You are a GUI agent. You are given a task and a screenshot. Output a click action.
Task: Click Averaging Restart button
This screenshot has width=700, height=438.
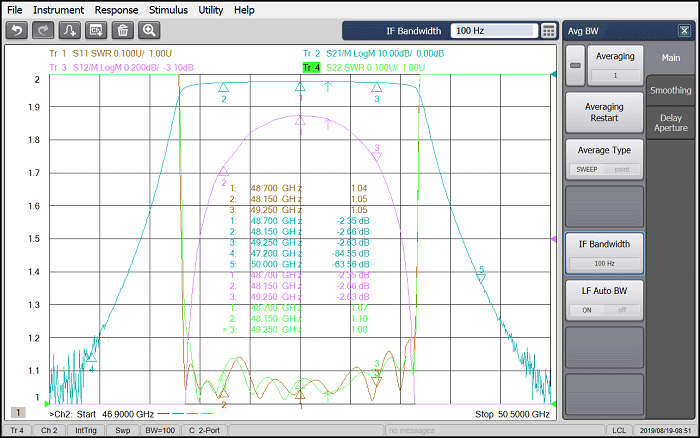604,113
